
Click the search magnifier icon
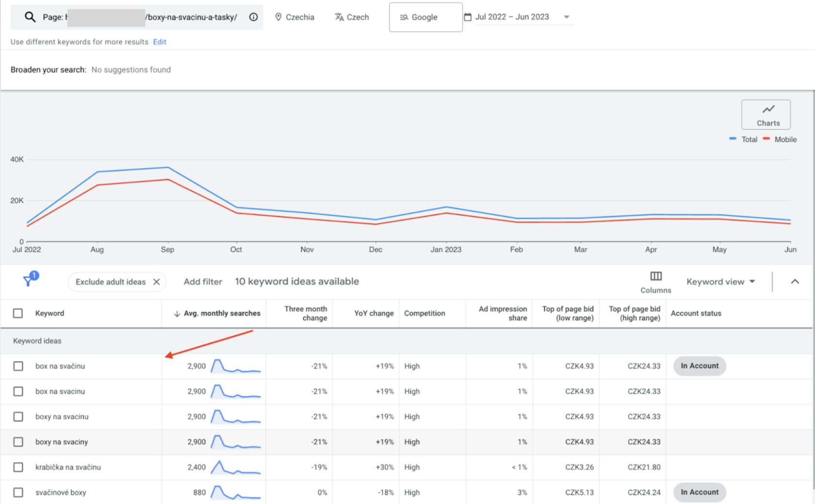[30, 17]
